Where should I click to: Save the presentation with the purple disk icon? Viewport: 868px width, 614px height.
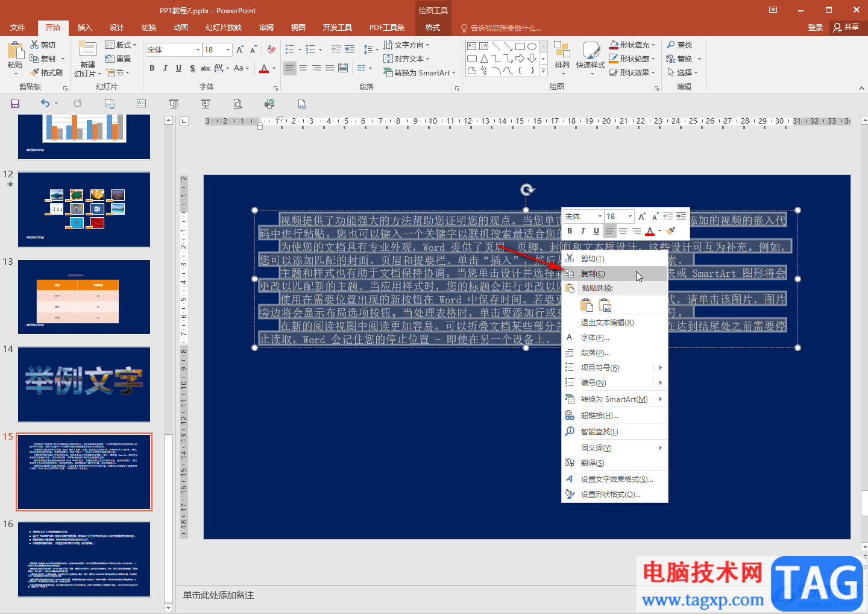pos(15,104)
